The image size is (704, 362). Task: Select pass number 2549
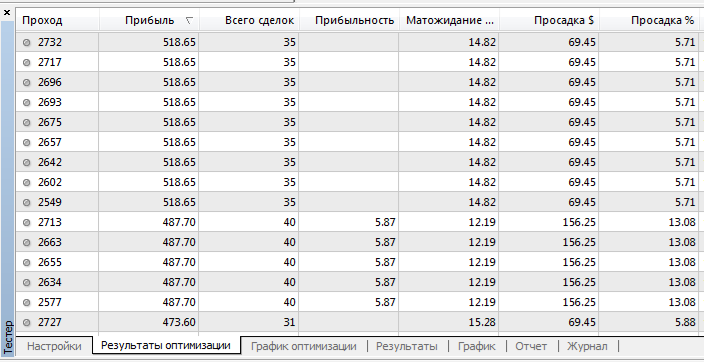tap(50, 202)
